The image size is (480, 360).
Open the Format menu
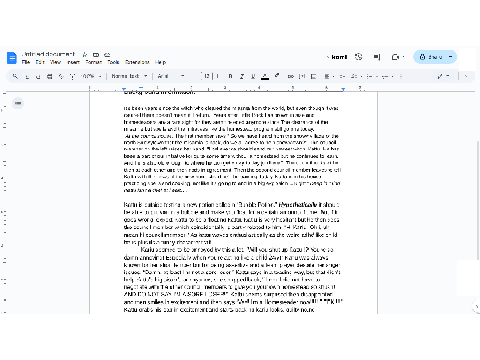(x=94, y=62)
